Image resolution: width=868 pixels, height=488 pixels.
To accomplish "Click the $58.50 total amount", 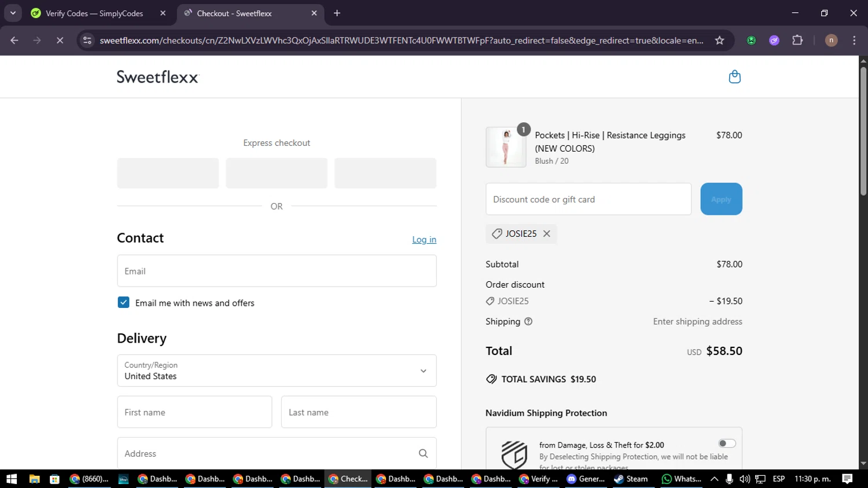I will (724, 351).
